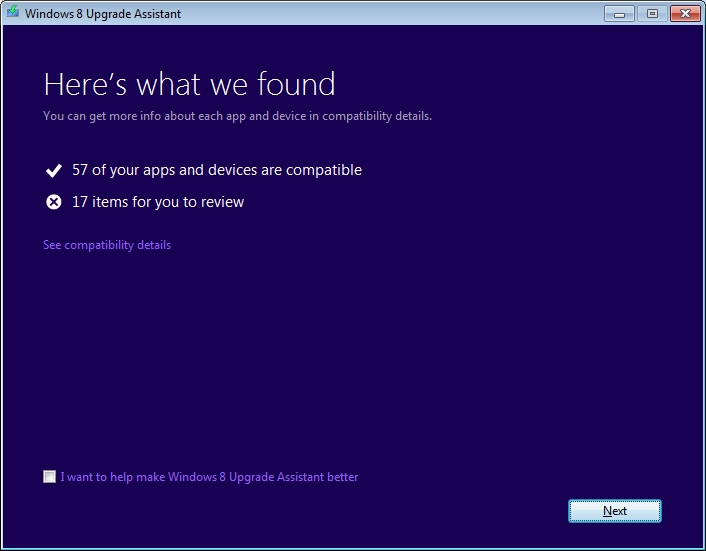Click the Upgrade Assistant title bar icon
706x551 pixels.
click(x=13, y=12)
